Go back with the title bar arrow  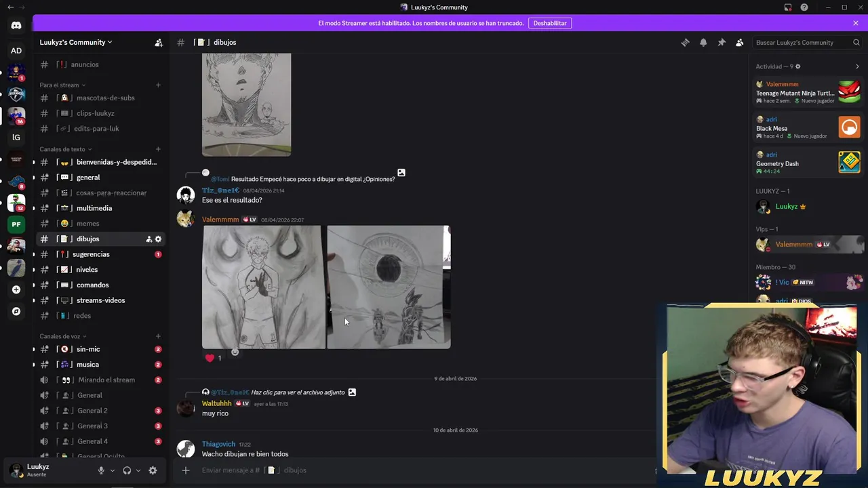[10, 7]
